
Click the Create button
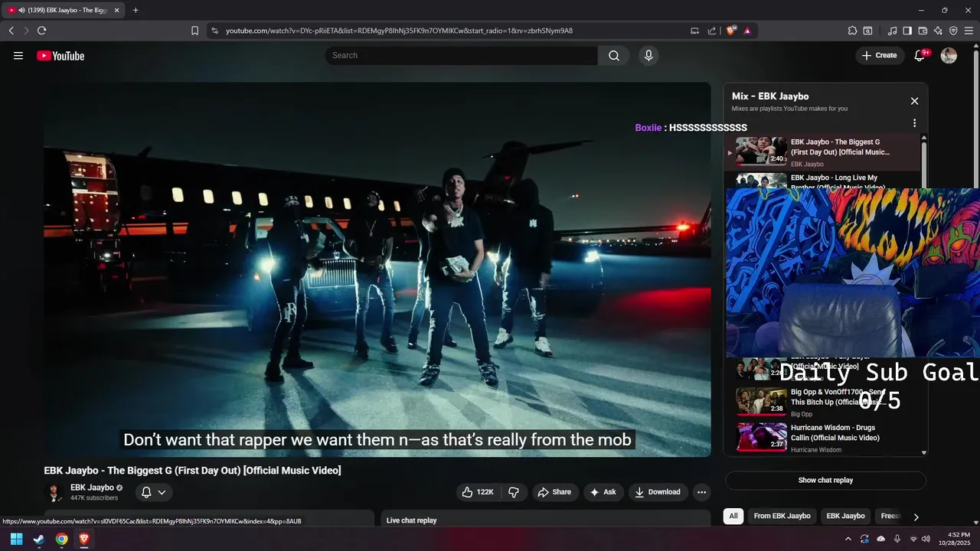[879, 55]
